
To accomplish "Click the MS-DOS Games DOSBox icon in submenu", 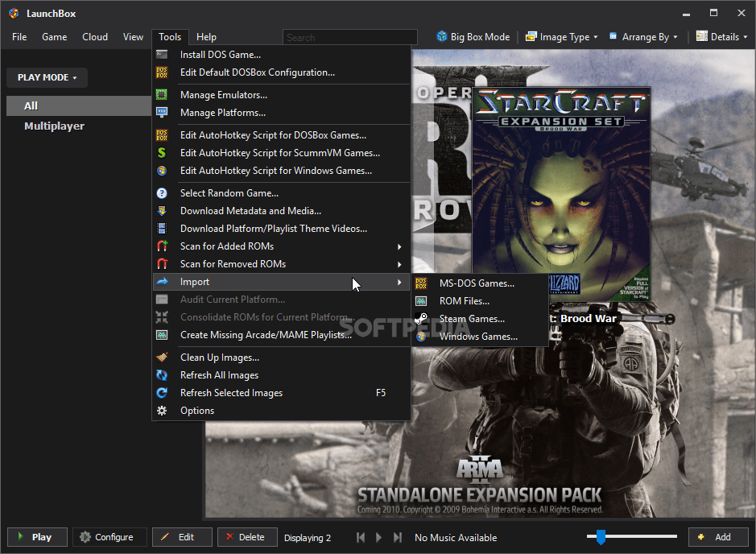I will coord(421,283).
